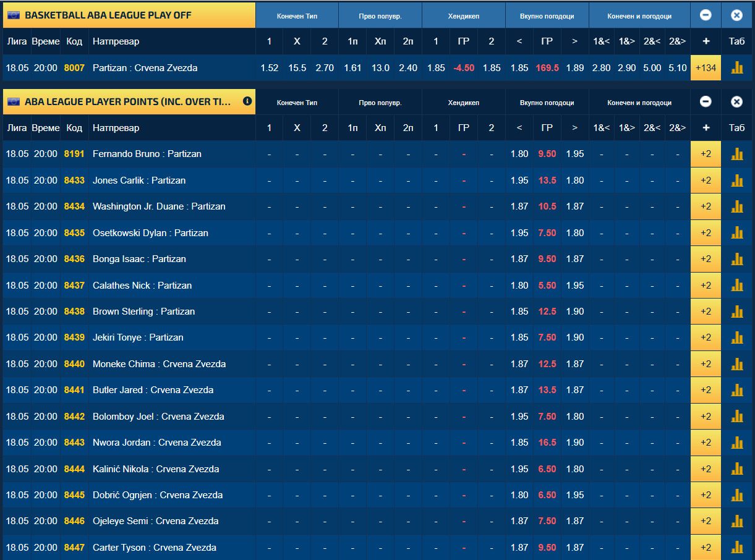This screenshot has width=755, height=560.
Task: Click match code 8007
Action: (74, 68)
